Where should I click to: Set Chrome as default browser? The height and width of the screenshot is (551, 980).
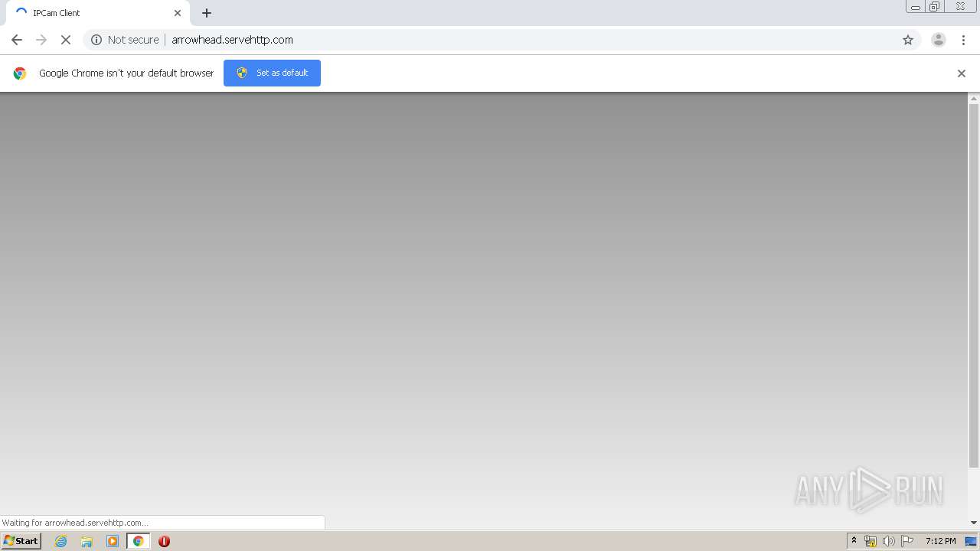(x=272, y=73)
